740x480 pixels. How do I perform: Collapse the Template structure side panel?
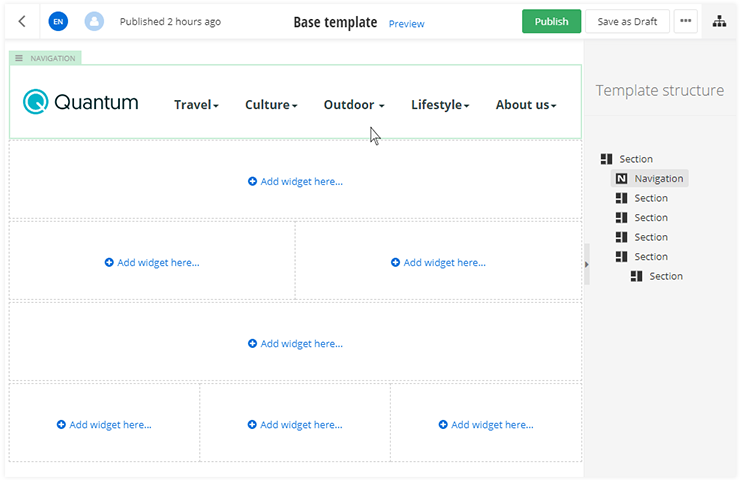click(x=587, y=264)
